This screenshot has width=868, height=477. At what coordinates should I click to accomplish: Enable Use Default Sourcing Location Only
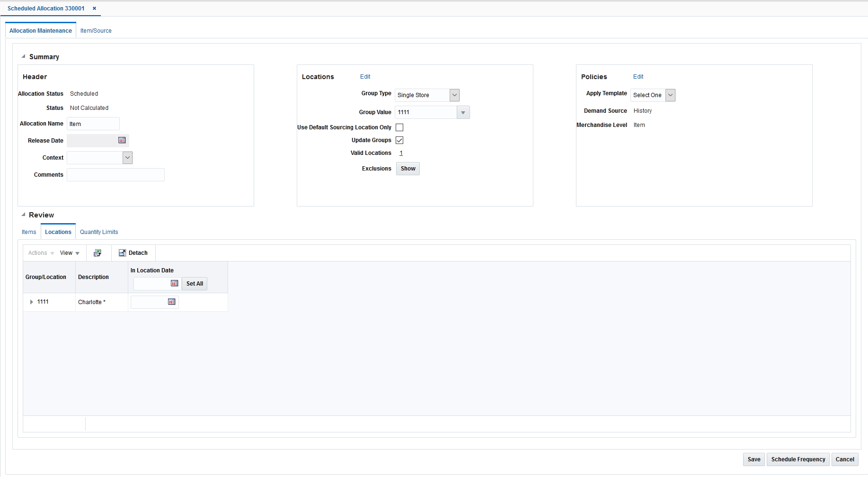pyautogui.click(x=399, y=127)
